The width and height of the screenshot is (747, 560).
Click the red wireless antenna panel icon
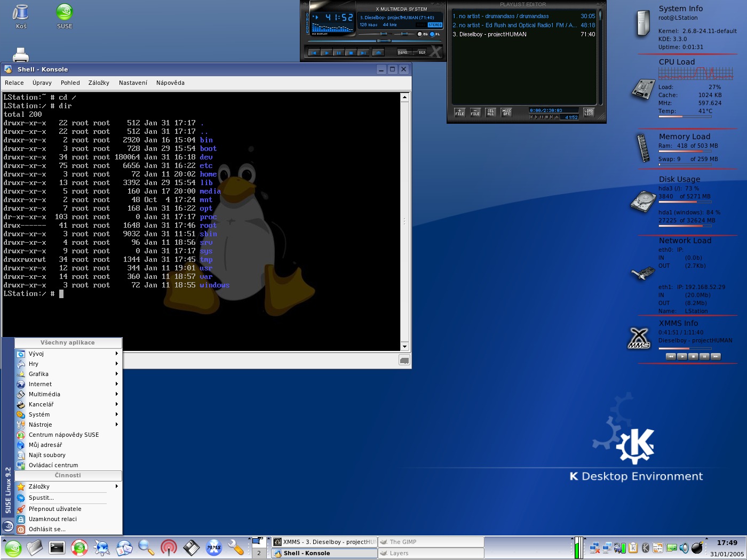[169, 548]
